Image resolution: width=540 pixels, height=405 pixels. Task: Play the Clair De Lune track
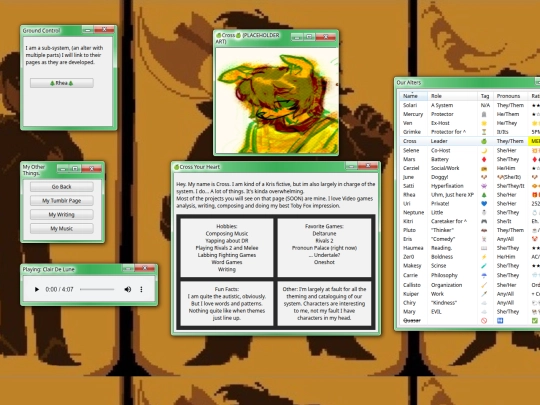(x=37, y=289)
